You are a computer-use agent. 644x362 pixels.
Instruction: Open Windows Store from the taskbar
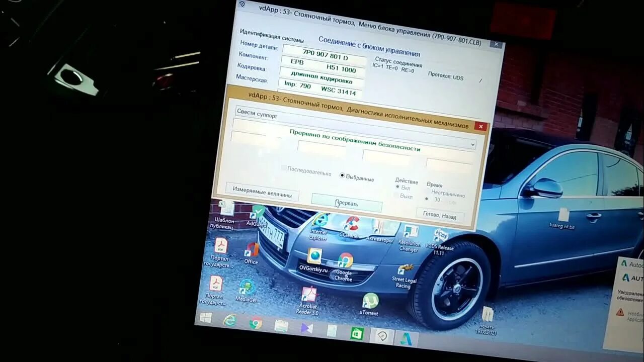click(x=357, y=334)
